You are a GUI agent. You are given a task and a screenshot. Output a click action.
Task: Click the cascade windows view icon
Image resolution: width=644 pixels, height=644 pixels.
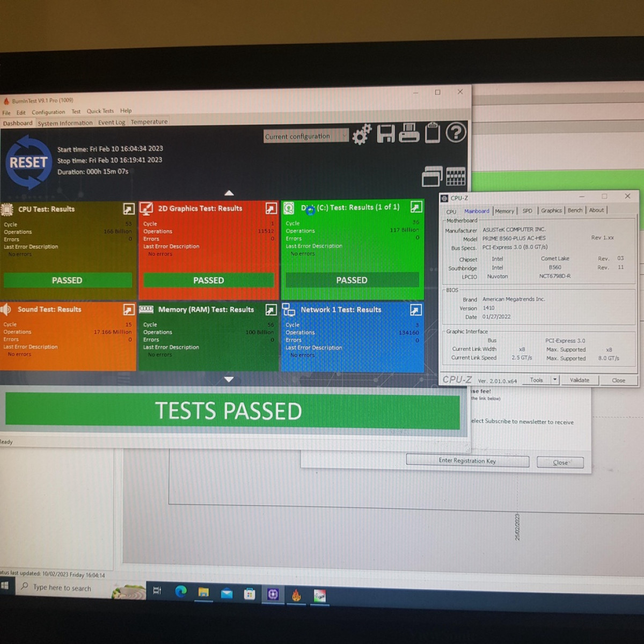point(431,176)
